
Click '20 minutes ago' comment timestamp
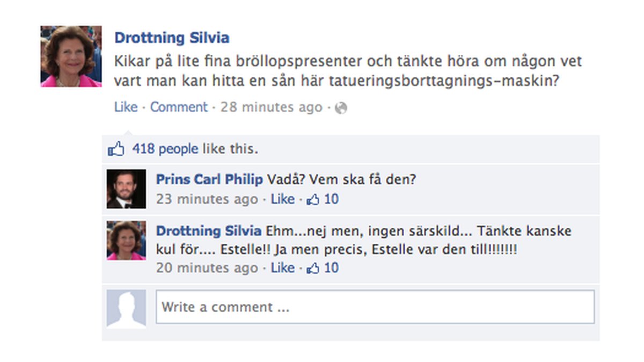207,267
